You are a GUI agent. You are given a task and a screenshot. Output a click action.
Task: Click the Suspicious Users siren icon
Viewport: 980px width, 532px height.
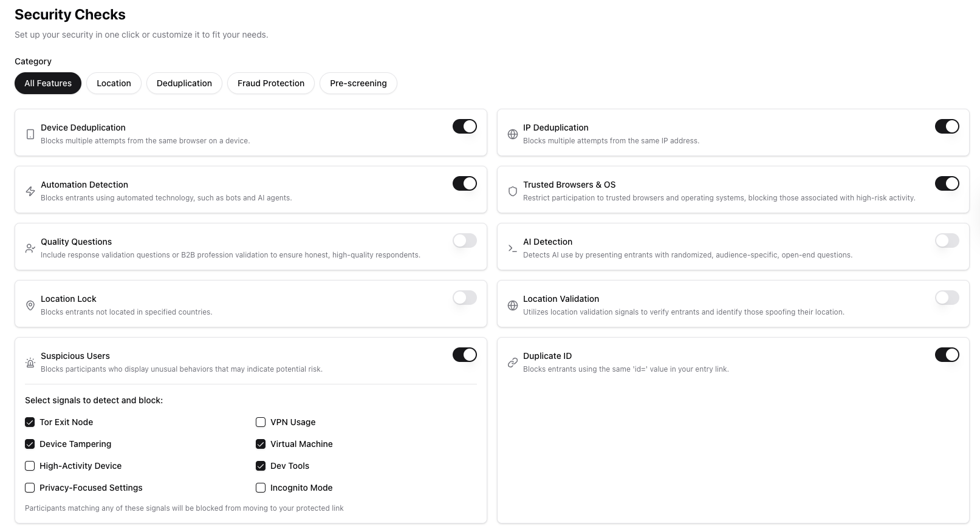(x=30, y=363)
